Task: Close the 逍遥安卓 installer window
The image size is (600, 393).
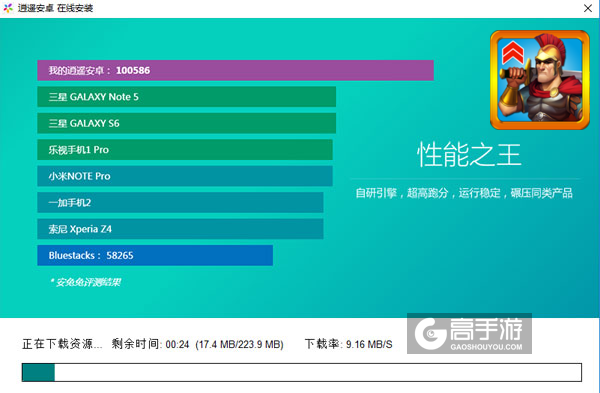Action: coord(587,8)
